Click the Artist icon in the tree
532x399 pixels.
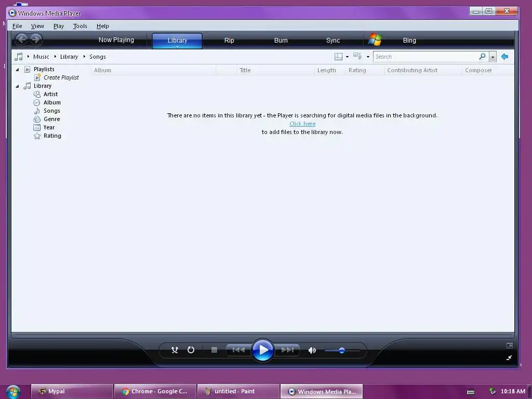[37, 94]
